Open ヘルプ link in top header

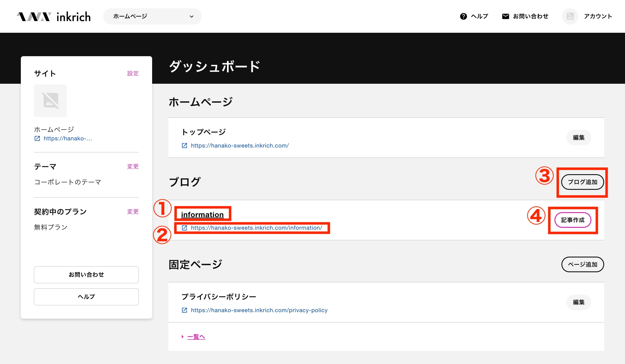(x=479, y=16)
